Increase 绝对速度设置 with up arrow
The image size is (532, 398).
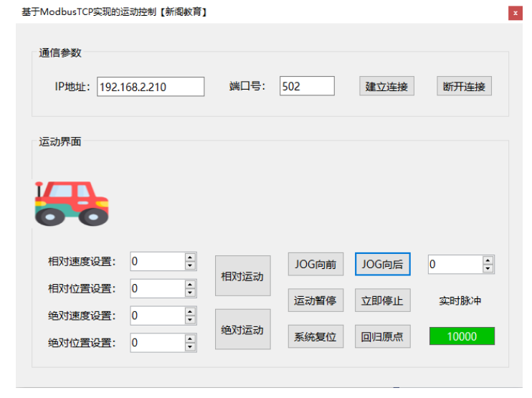pos(190,312)
